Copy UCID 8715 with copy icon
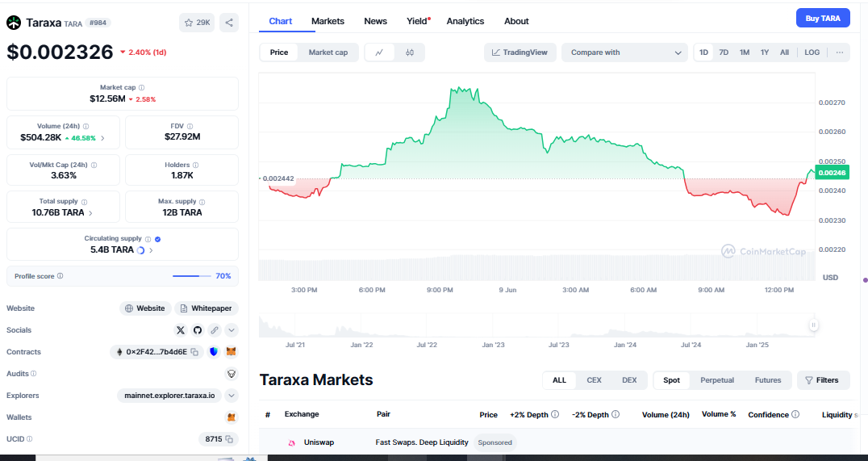868x461 pixels. pyautogui.click(x=229, y=439)
